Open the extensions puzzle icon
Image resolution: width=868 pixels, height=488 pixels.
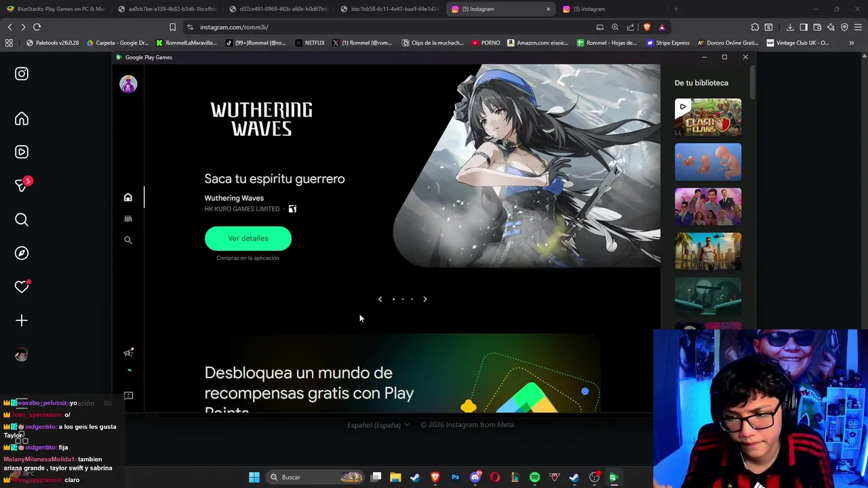click(755, 27)
